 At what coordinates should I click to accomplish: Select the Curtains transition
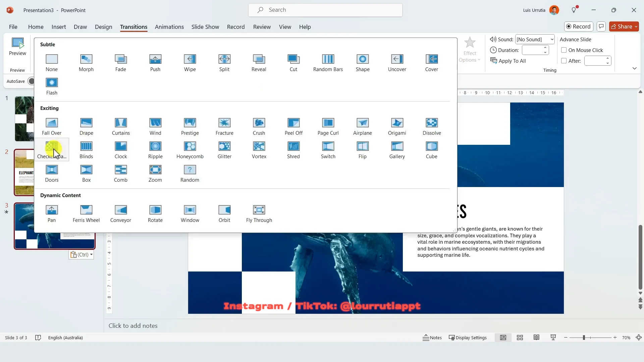(121, 126)
